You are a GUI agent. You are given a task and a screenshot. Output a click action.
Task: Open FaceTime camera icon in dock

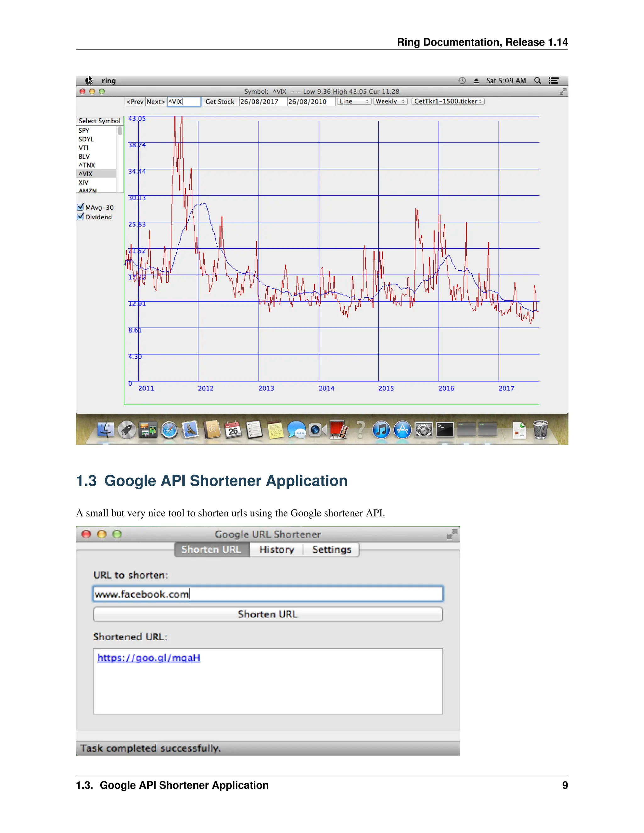317,430
